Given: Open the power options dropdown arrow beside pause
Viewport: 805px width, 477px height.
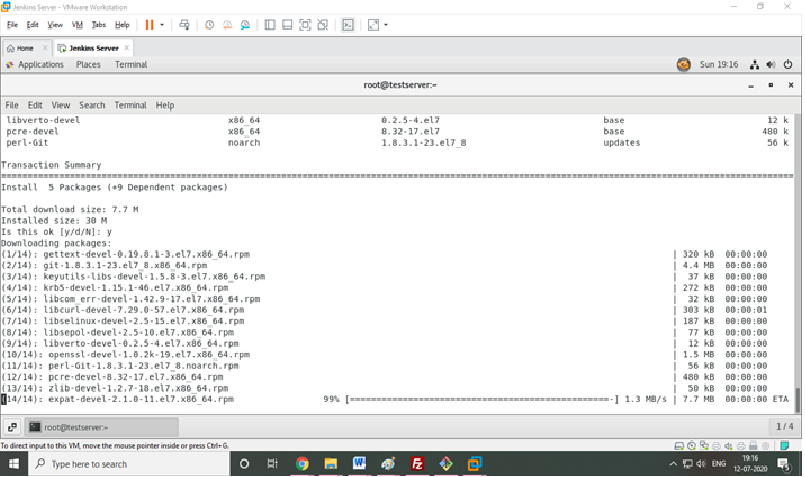Looking at the screenshot, I should click(x=163, y=25).
